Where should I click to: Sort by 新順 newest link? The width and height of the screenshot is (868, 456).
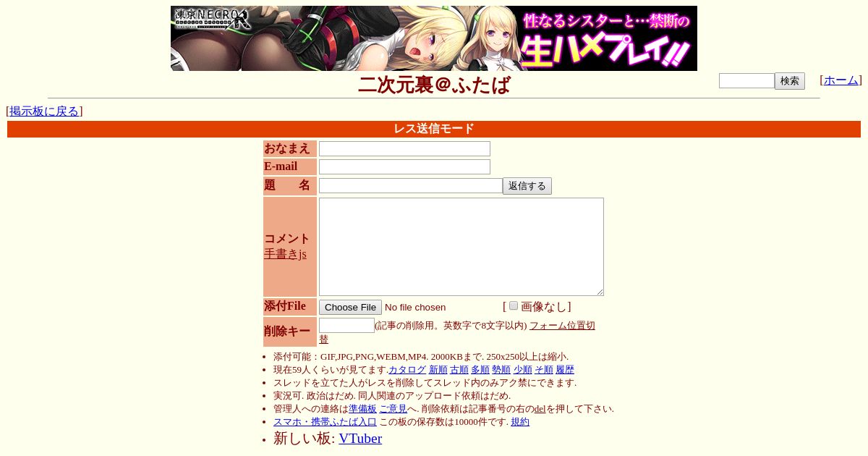438,370
